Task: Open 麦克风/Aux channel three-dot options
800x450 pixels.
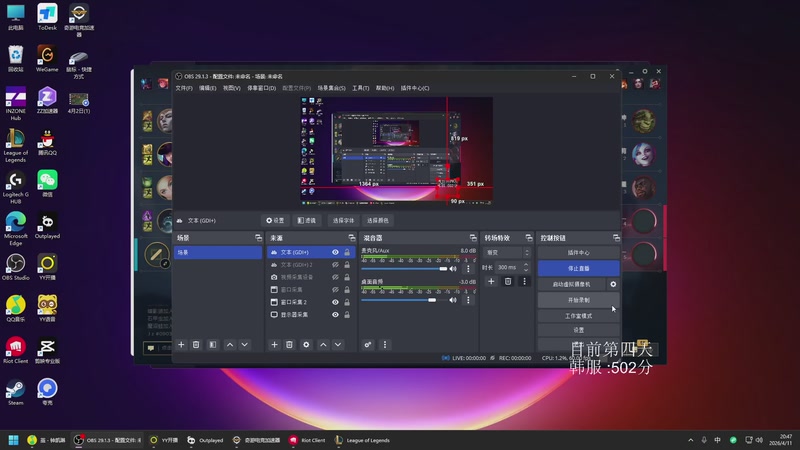Action: click(468, 269)
